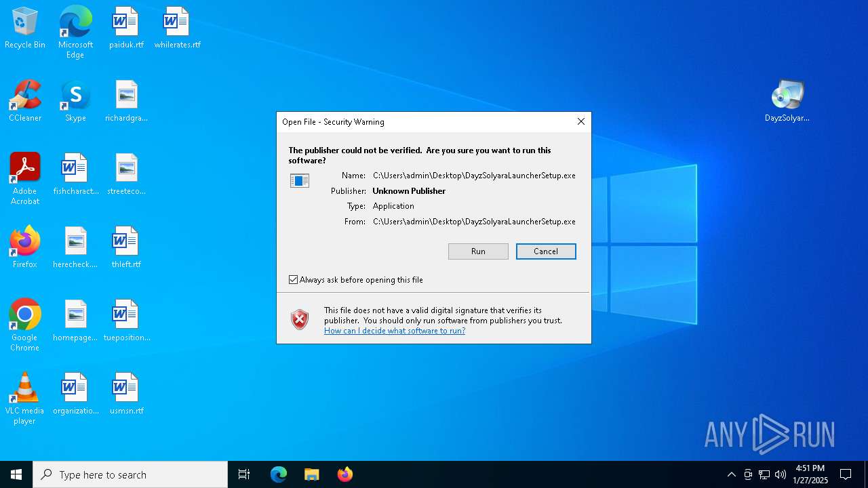
Task: Select the CCleaner desktop shortcut
Action: click(x=25, y=101)
